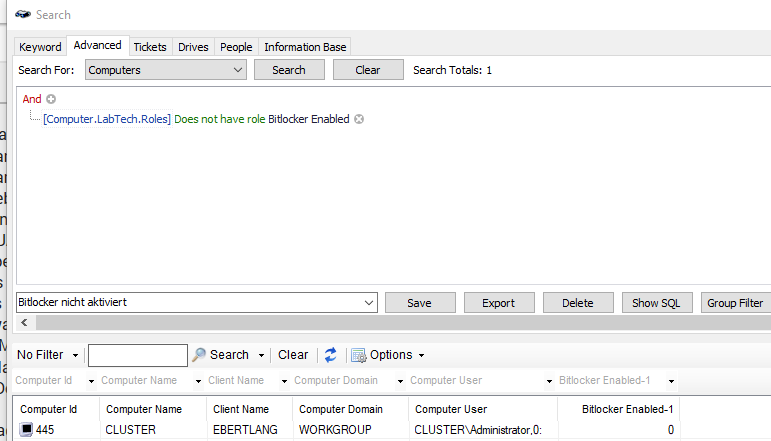
Task: Expand the saved search 'Bitlocker nicht aktiviert' dropdown
Action: coord(369,303)
